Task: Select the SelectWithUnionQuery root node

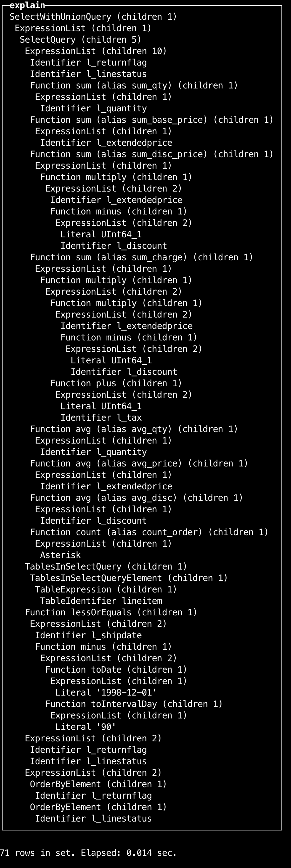Action: 93,17
